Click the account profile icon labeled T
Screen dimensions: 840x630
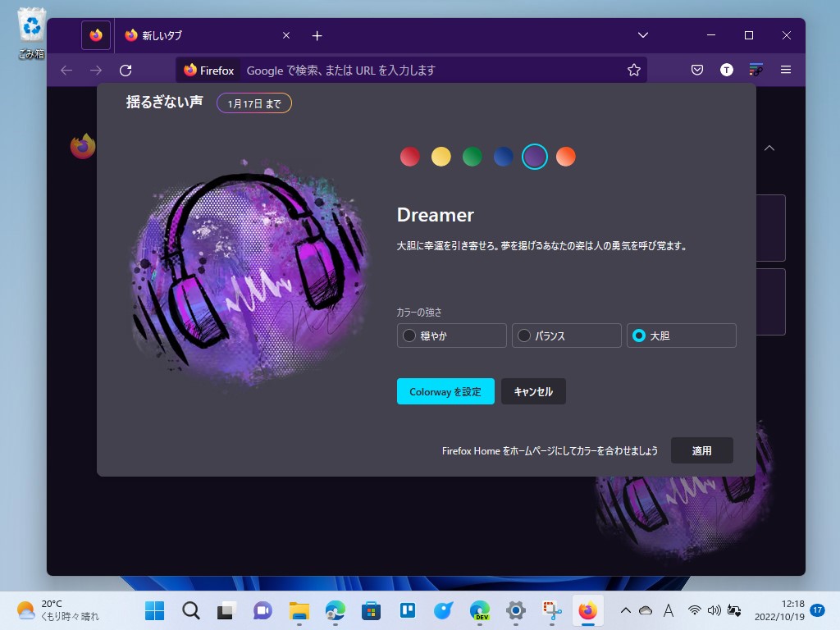click(x=726, y=71)
